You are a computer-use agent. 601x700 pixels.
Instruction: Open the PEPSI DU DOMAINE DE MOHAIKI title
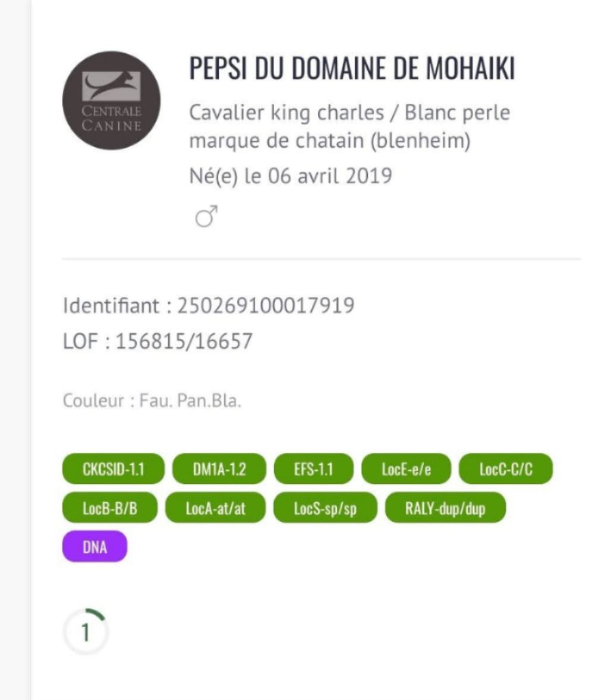click(351, 69)
